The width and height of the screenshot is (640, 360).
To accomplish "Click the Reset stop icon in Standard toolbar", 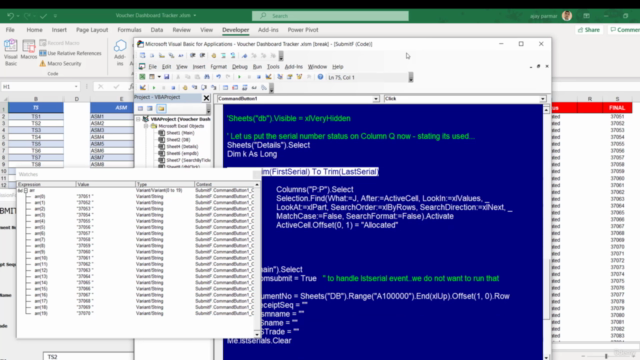I will [x=259, y=77].
